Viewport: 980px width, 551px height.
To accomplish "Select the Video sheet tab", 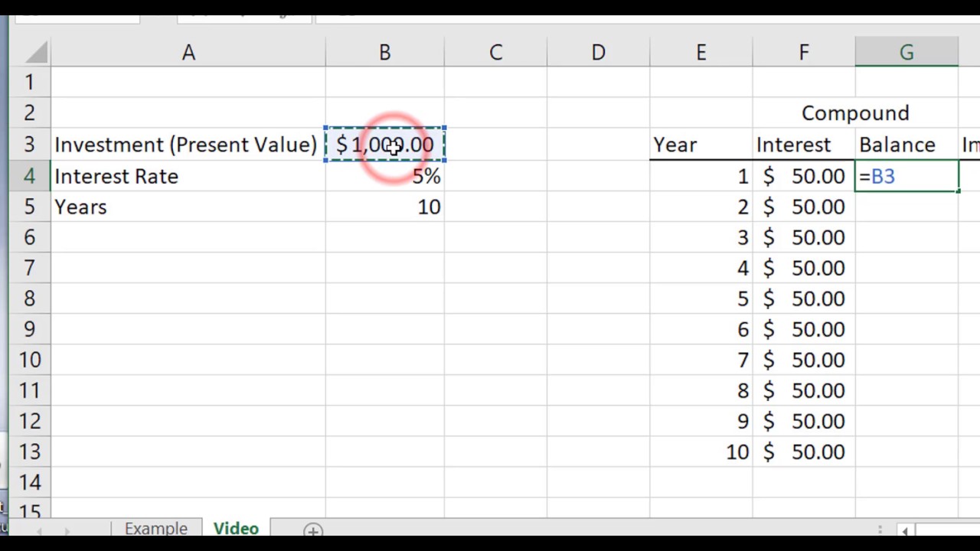I will coord(236,529).
